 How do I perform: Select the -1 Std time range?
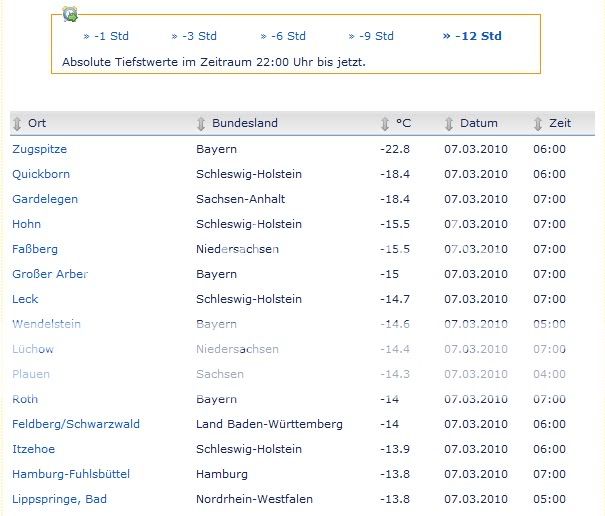click(x=106, y=36)
